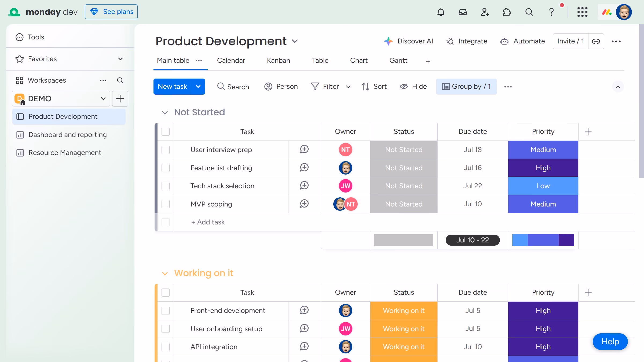Check the API integration row

(166, 347)
